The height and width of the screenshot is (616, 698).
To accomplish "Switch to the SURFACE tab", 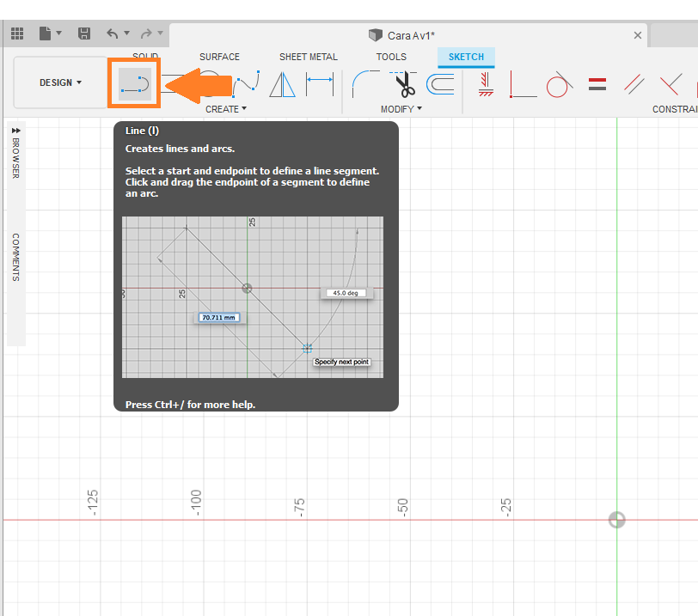I will point(219,57).
